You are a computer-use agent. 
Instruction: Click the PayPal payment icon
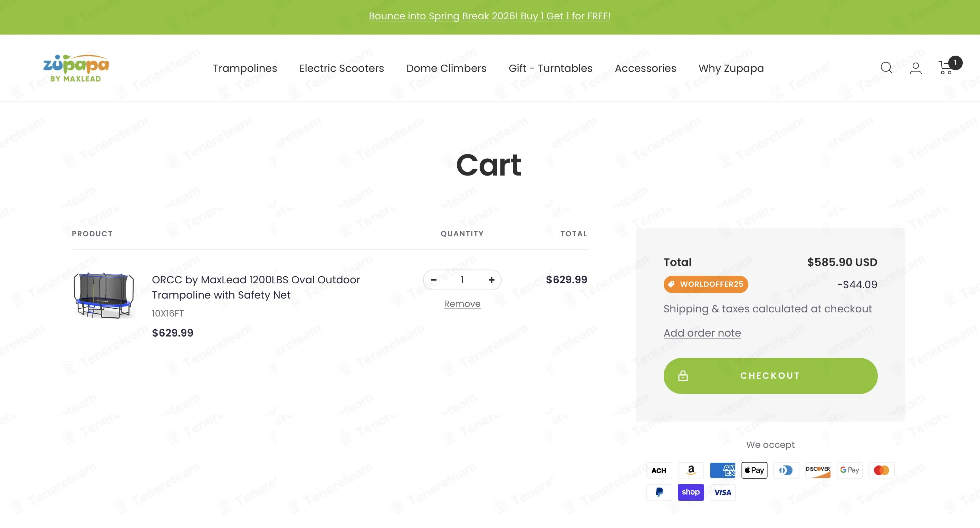click(659, 492)
